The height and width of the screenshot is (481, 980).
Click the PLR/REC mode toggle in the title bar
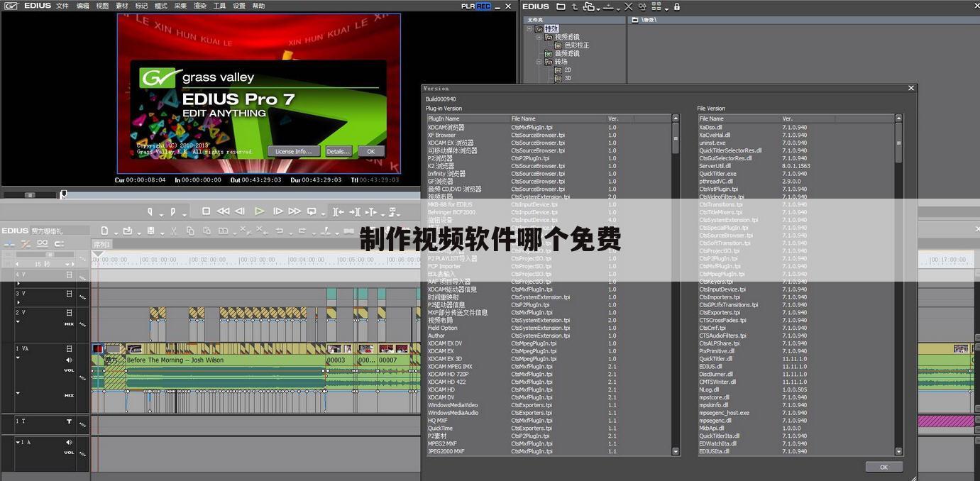[x=475, y=6]
